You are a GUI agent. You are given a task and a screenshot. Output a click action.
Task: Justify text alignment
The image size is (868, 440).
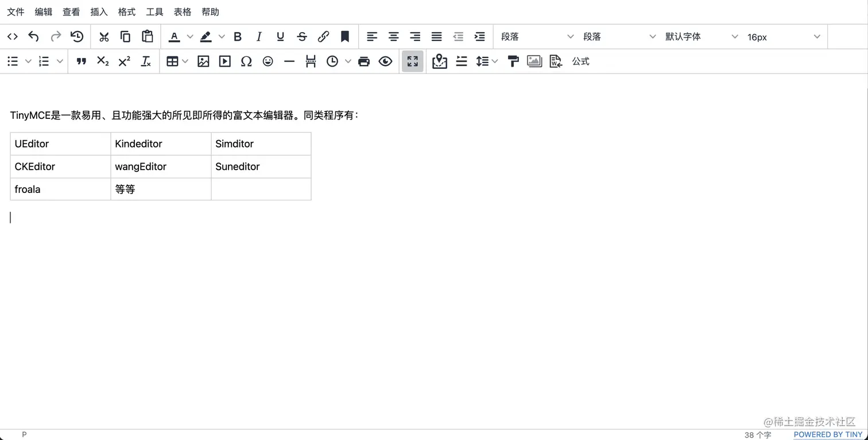point(436,37)
